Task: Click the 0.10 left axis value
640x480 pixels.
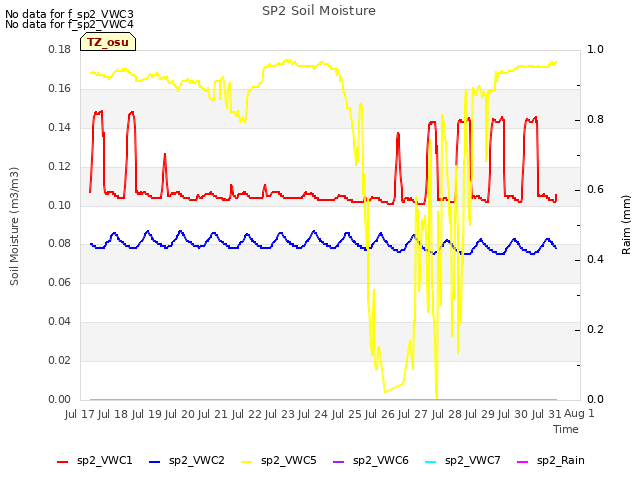Action: pyautogui.click(x=60, y=205)
